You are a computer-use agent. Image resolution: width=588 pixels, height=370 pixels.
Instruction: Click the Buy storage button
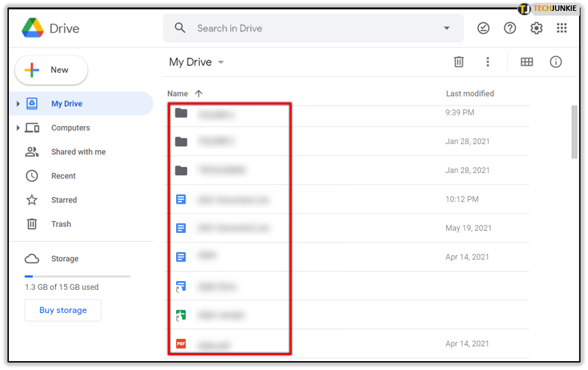coord(63,310)
